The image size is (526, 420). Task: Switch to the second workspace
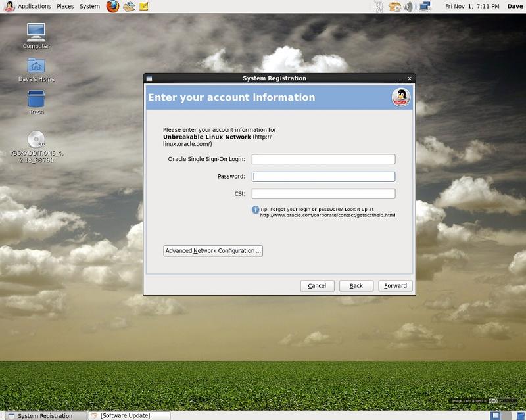tap(506, 416)
